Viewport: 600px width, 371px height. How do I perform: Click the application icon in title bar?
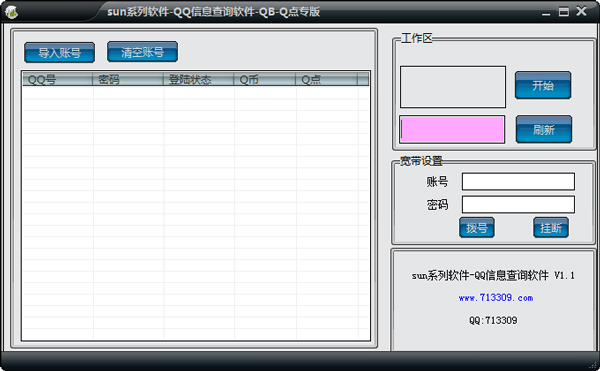[11, 12]
